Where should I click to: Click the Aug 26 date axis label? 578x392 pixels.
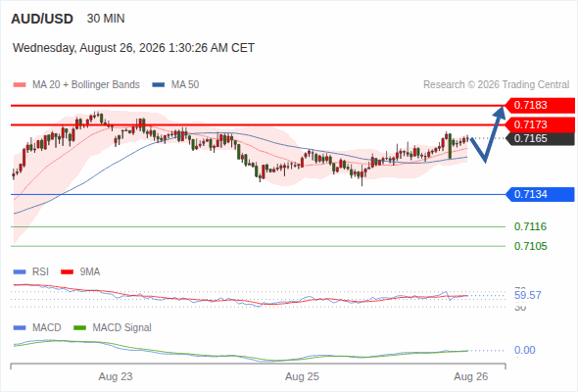click(471, 377)
